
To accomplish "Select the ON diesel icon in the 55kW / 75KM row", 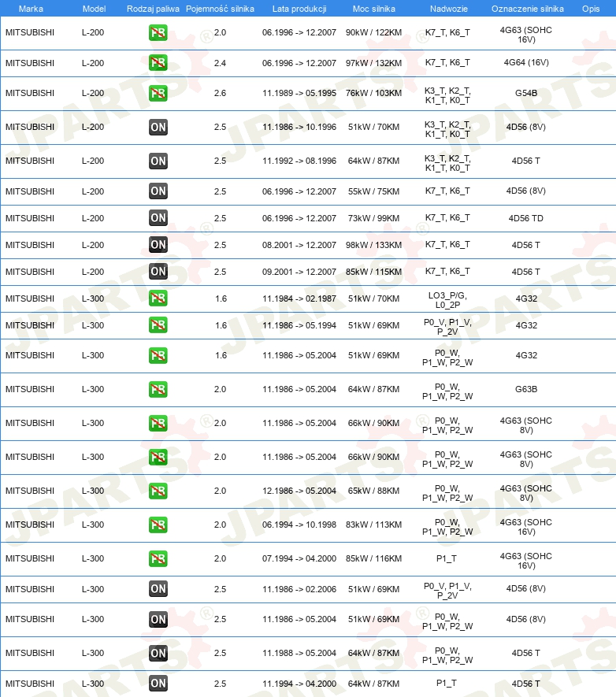I will tap(158, 191).
